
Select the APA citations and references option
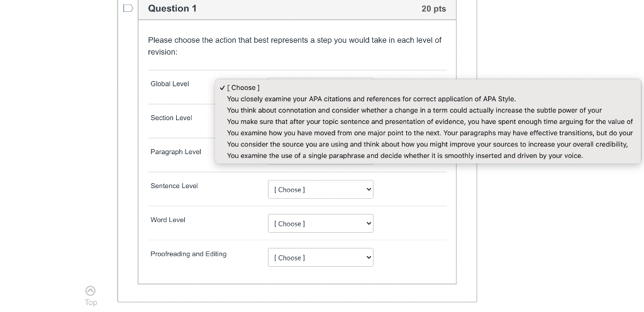coord(371,99)
